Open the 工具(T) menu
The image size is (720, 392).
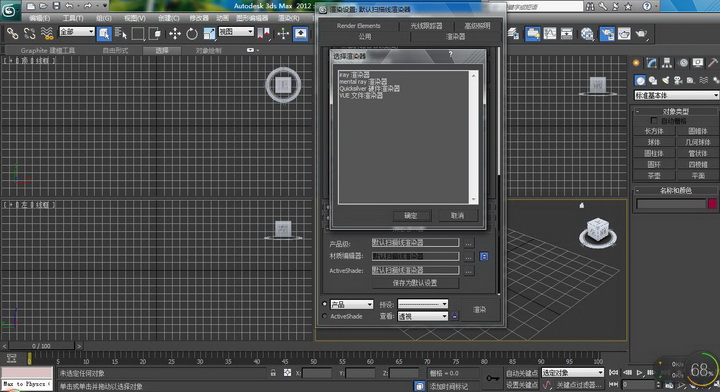click(73, 18)
